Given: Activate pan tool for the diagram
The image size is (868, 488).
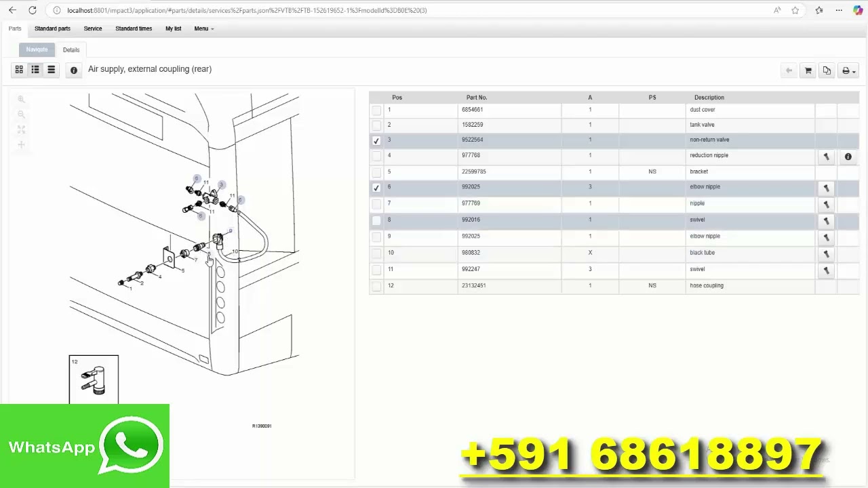Looking at the screenshot, I should click(x=21, y=144).
